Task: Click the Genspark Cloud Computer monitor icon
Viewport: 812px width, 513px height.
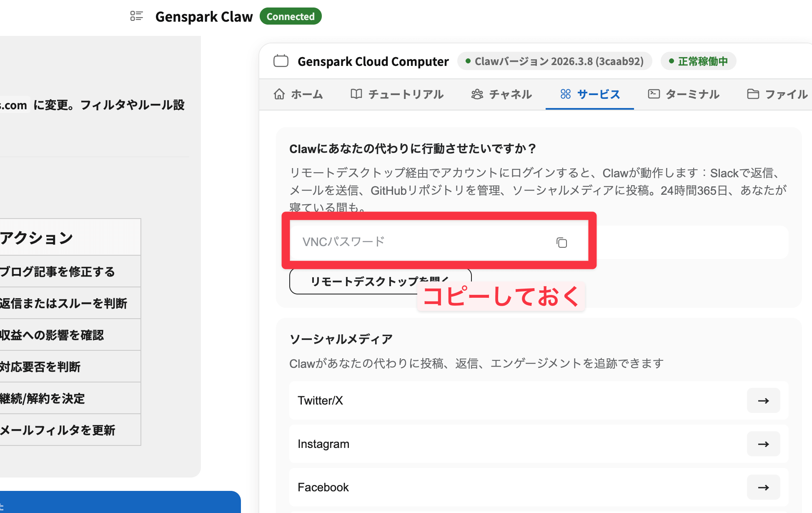Action: click(x=281, y=61)
